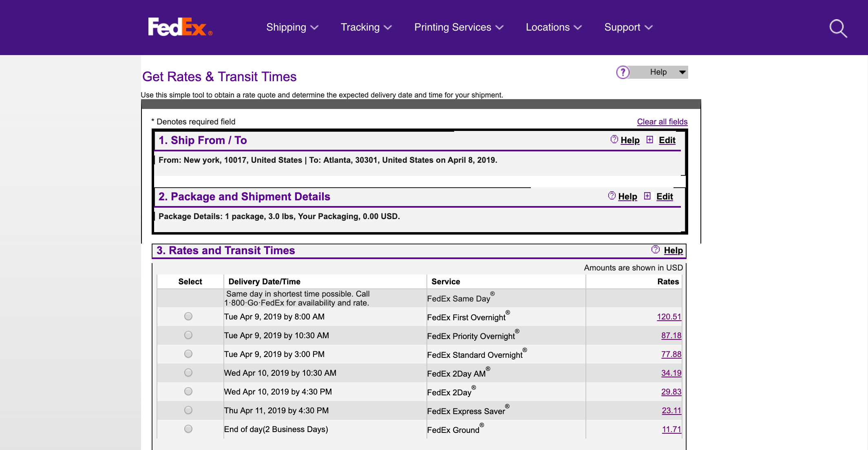
Task: Click the 23.11 rate link
Action: [x=671, y=410]
